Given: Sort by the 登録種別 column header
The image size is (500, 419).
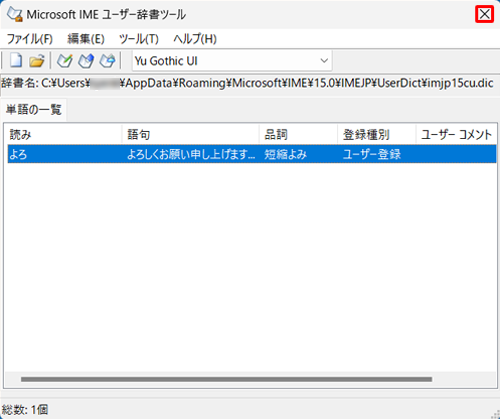Looking at the screenshot, I should [x=377, y=135].
